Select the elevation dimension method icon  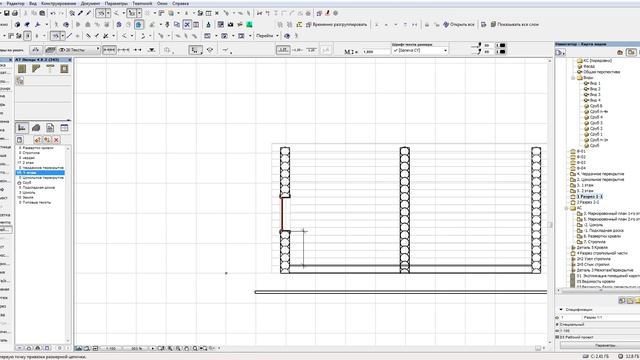point(151,50)
